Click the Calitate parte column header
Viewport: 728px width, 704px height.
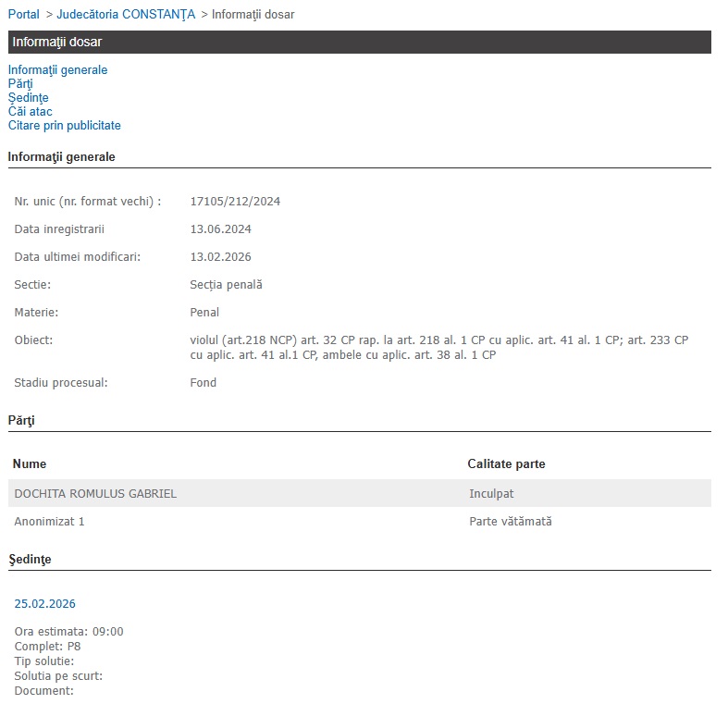pyautogui.click(x=506, y=464)
